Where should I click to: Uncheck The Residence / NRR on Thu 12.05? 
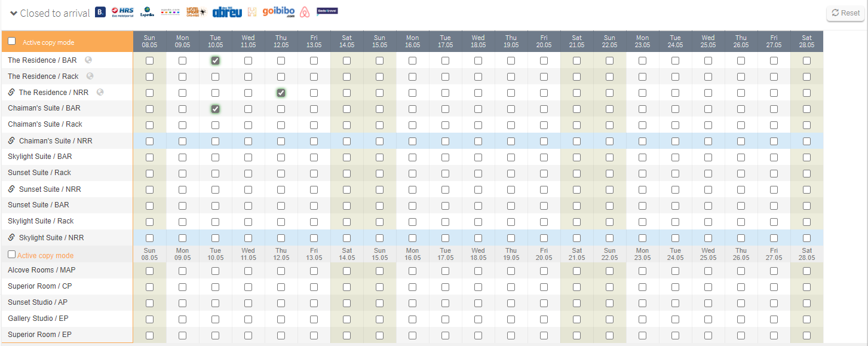click(281, 93)
